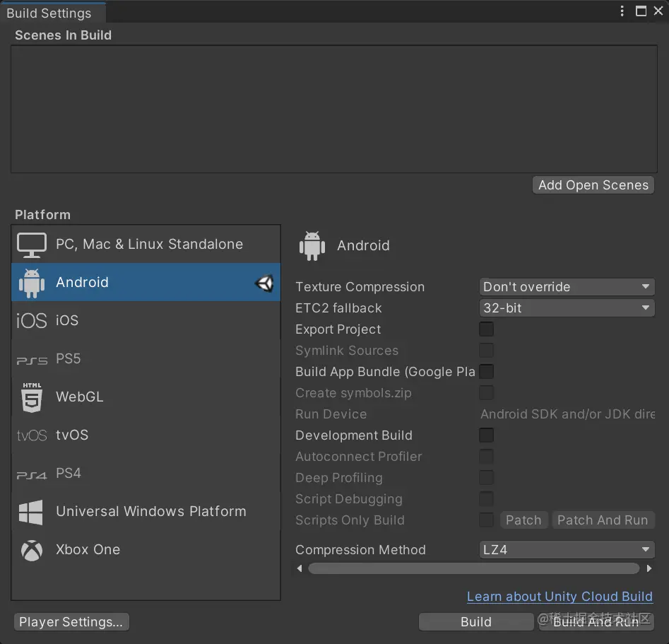Toggle the Script Debugging checkbox
This screenshot has height=644, width=669.
(x=487, y=499)
